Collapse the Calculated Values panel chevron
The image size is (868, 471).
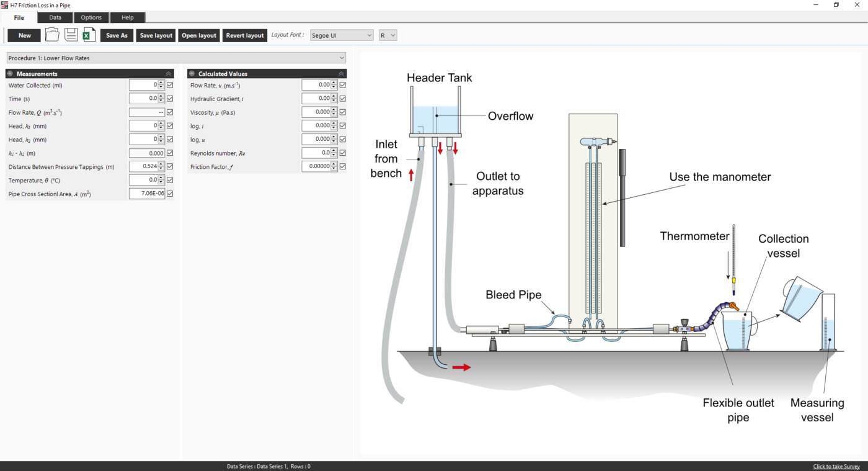coord(342,73)
